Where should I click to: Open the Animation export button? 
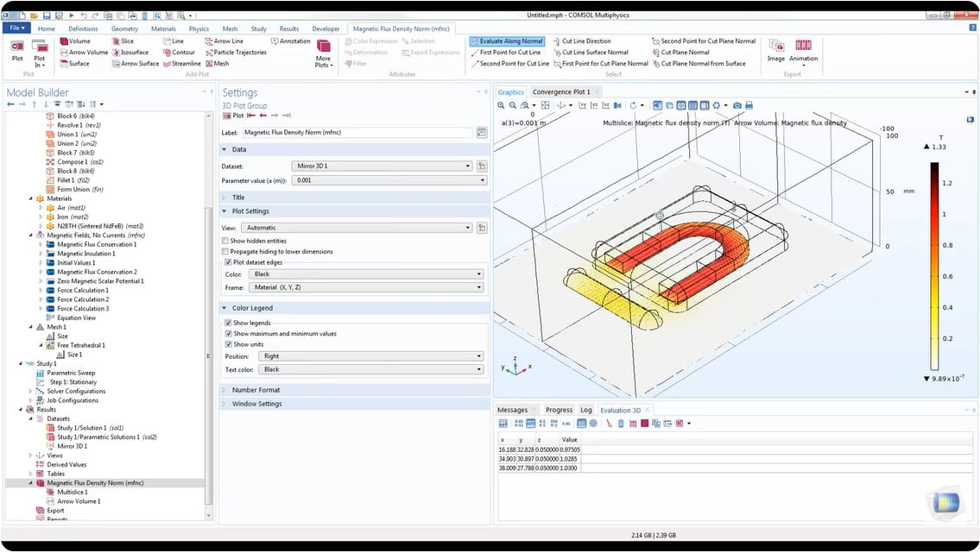click(x=803, y=53)
